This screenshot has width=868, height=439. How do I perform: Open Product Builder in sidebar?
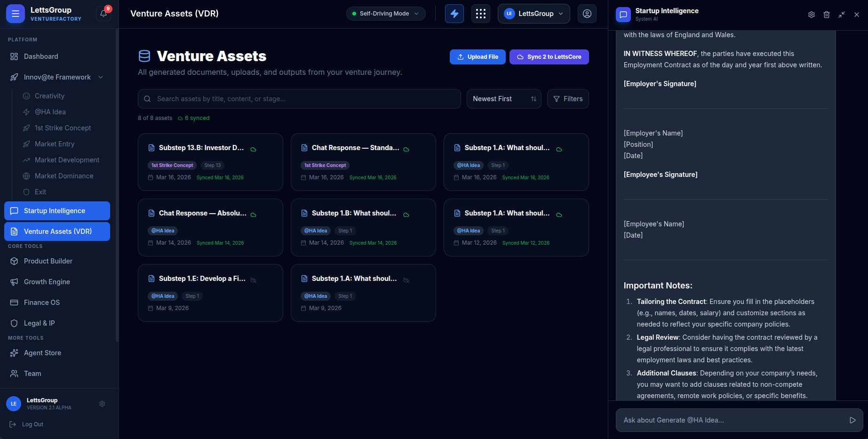pos(48,261)
